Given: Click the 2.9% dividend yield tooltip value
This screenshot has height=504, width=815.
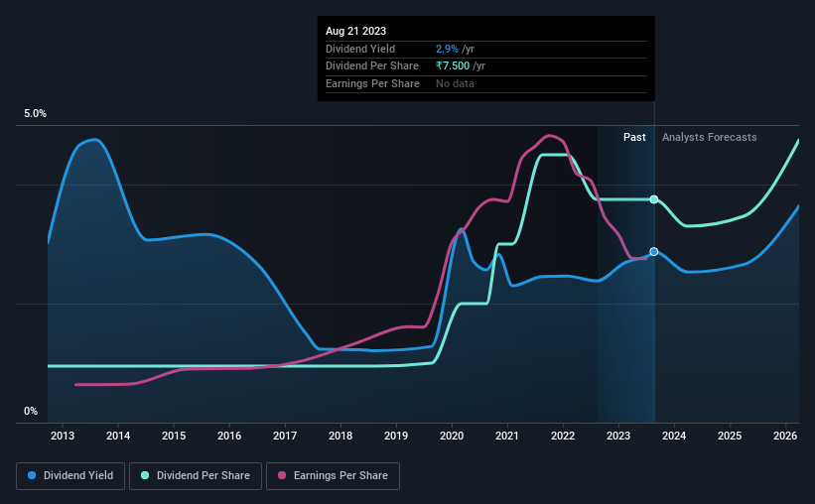Looking at the screenshot, I should click(448, 49).
